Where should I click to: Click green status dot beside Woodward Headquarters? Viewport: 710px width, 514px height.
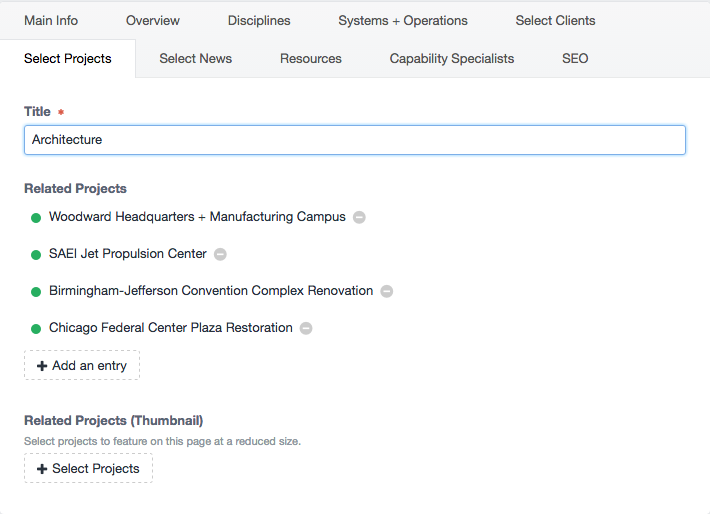coord(36,218)
